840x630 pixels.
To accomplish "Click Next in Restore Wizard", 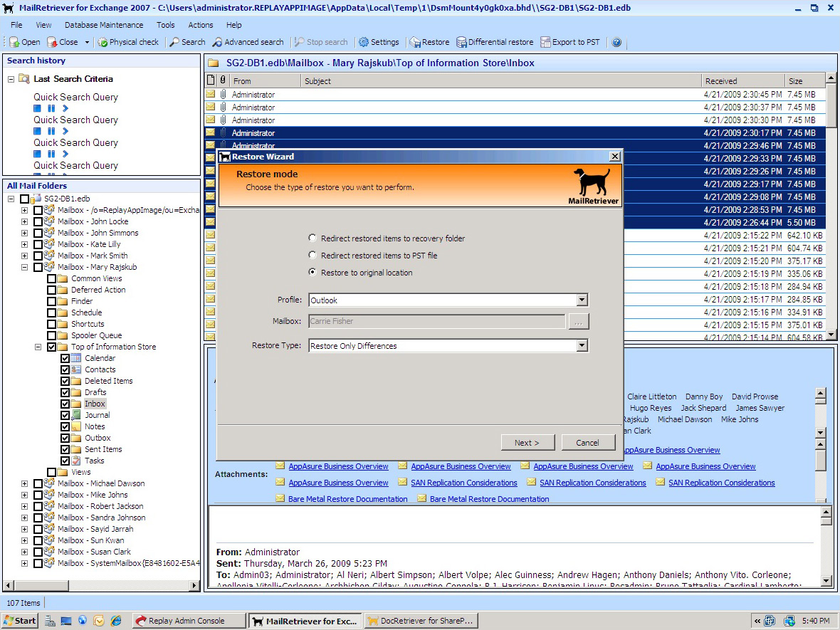I will tap(527, 443).
